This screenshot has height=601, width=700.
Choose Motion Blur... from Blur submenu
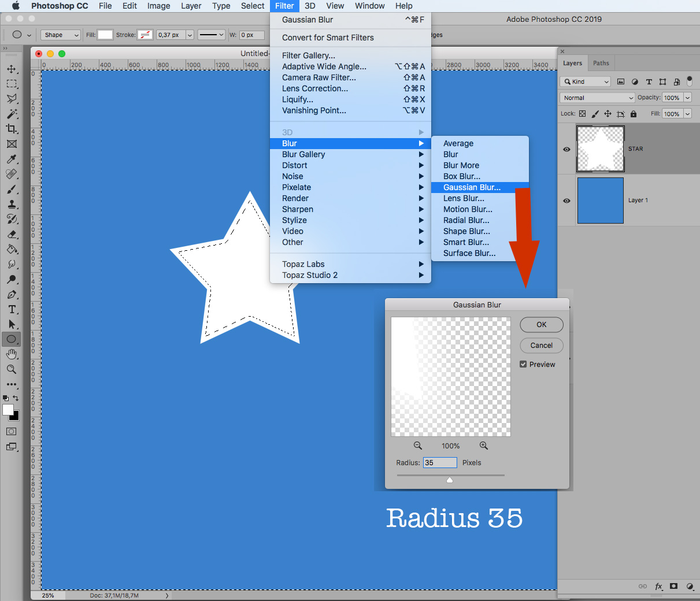pos(480,209)
